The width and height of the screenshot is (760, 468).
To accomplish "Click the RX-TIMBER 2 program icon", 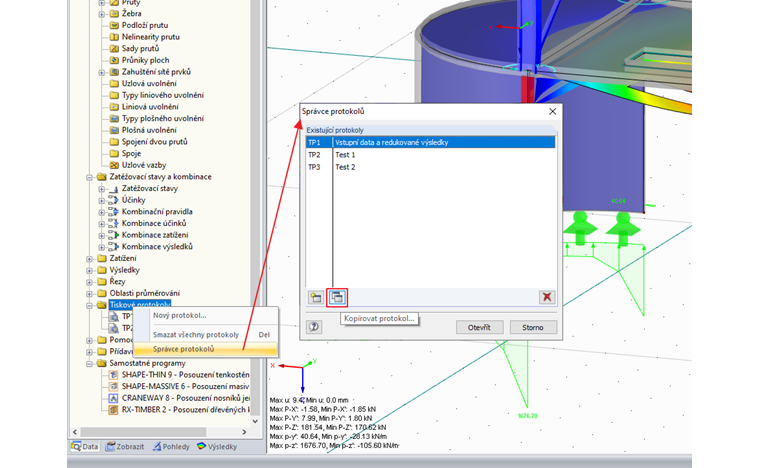I will [x=113, y=409].
